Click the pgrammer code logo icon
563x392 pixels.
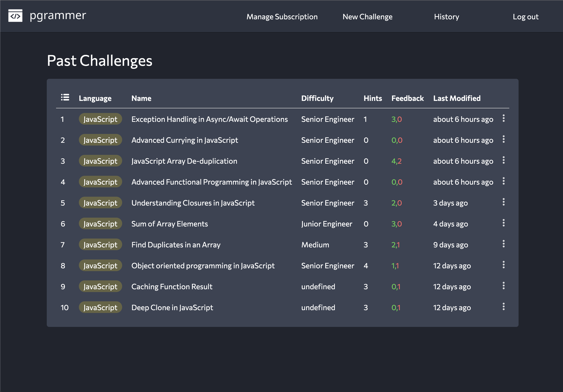tap(15, 16)
